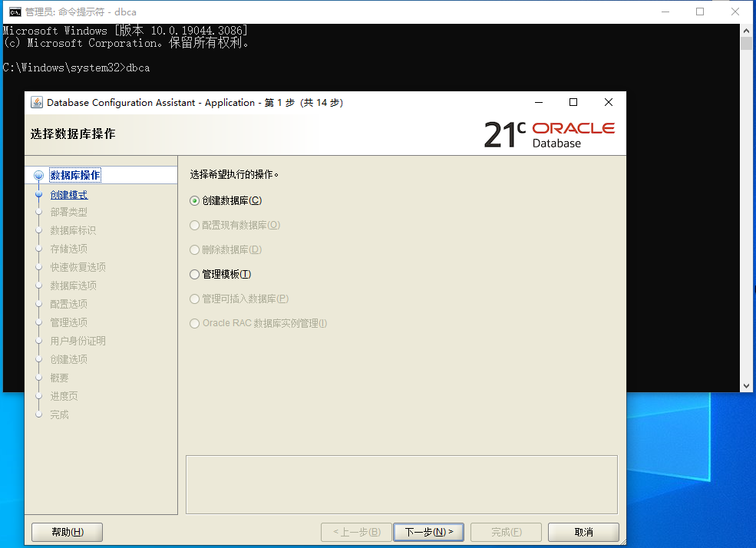Click the 用户身份证明 step in sidebar
756x548 pixels.
(78, 341)
